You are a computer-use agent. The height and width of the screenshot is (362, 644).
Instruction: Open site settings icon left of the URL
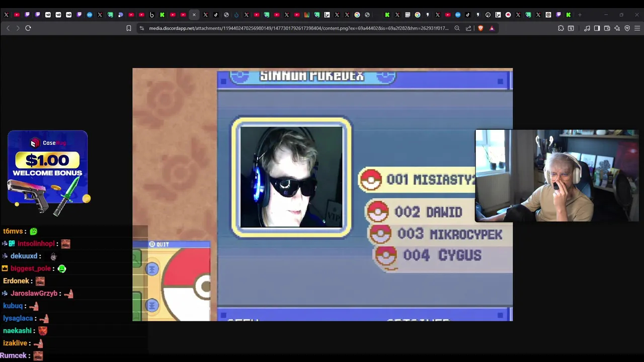click(x=142, y=28)
